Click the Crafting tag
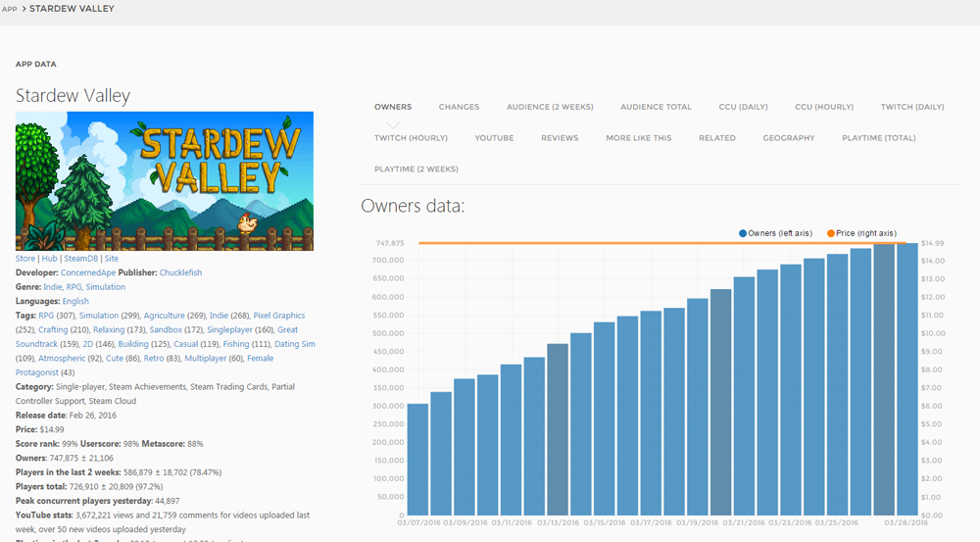 [53, 330]
